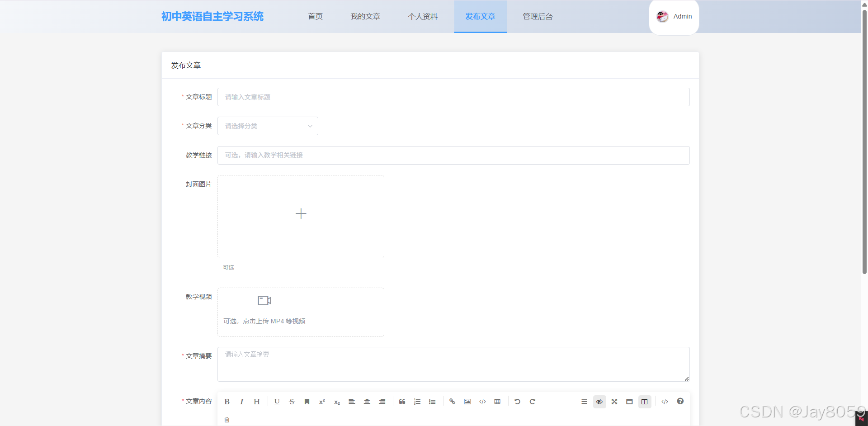Click the 文章标题 input field
The image size is (868, 426).
click(x=453, y=97)
